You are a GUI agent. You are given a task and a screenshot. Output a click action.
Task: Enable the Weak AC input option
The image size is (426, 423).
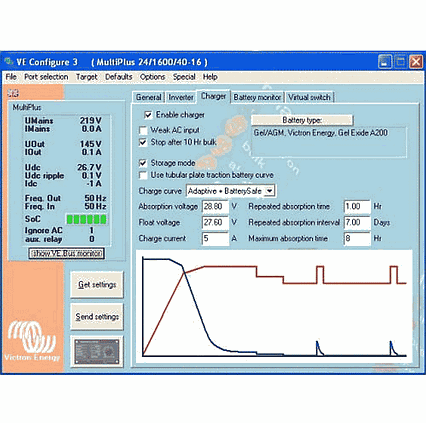143,130
